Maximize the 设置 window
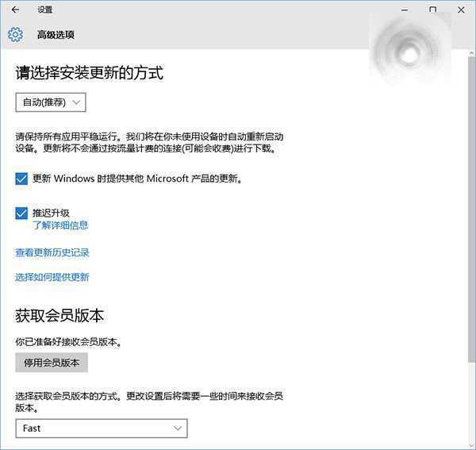The image size is (476, 450). (x=433, y=10)
